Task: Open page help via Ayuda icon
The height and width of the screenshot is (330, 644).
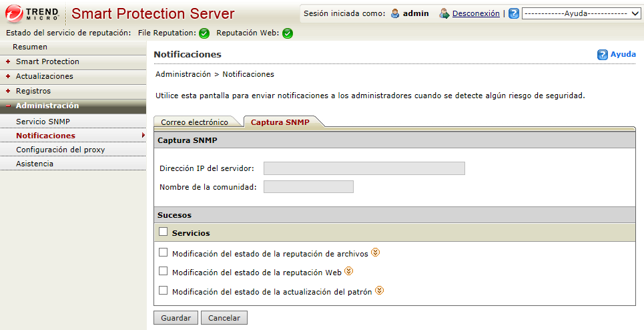Action: [x=603, y=55]
